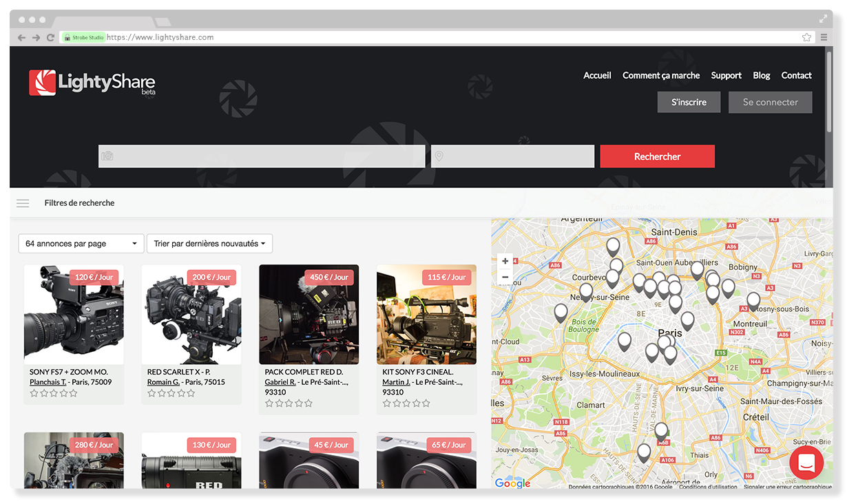Zoom out on the map with the minus icon

(505, 275)
